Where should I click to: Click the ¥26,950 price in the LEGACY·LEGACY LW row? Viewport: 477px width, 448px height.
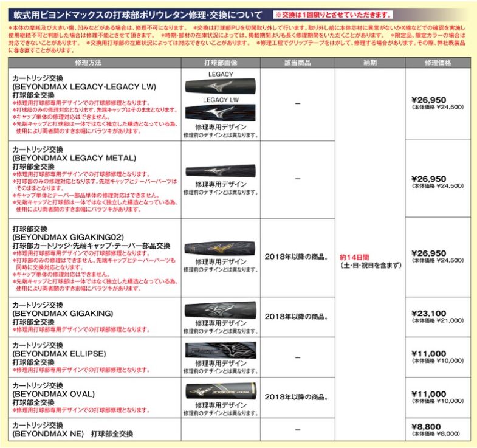(x=428, y=100)
